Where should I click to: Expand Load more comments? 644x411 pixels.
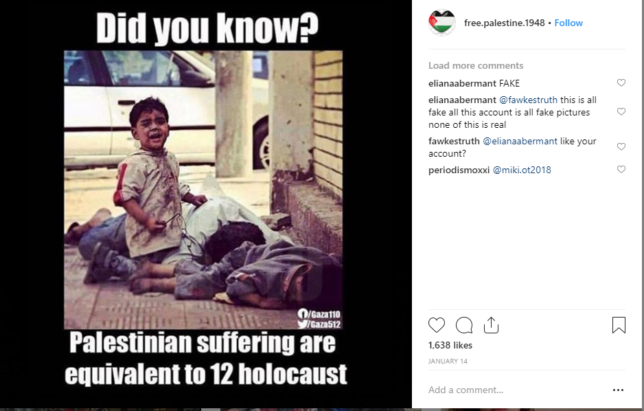476,66
